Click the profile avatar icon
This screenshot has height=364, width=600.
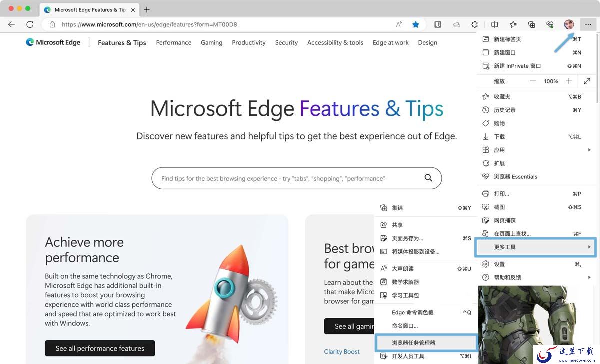569,24
